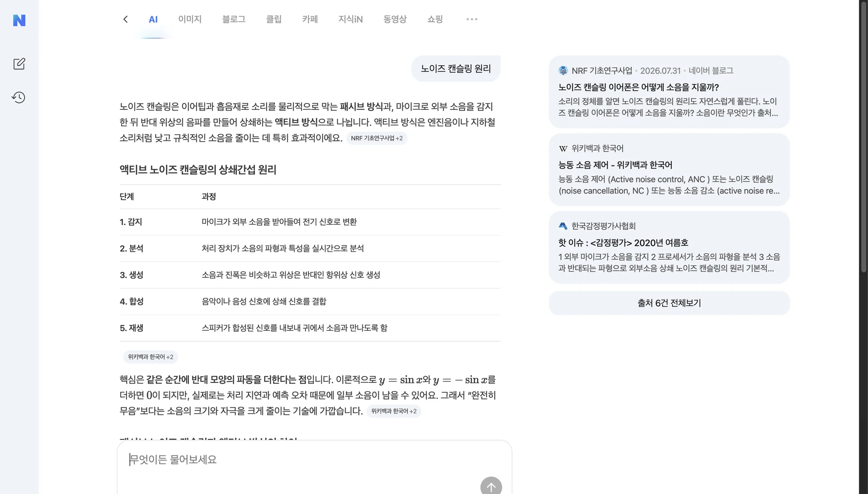Open '노이즈 캔슬링 이어폰은 어떻게 소음을 지울까?' article
The image size is (868, 494).
(638, 87)
